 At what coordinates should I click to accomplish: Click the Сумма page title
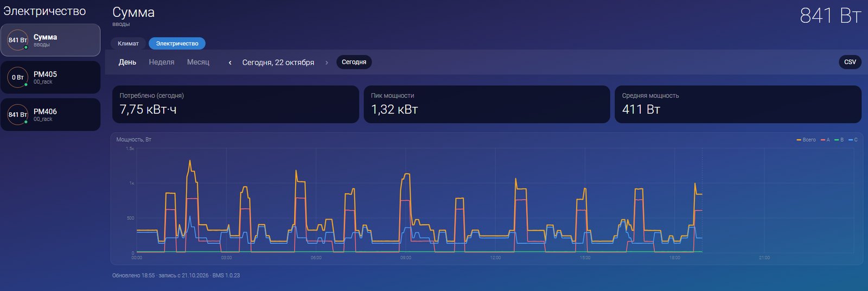pyautogui.click(x=133, y=12)
